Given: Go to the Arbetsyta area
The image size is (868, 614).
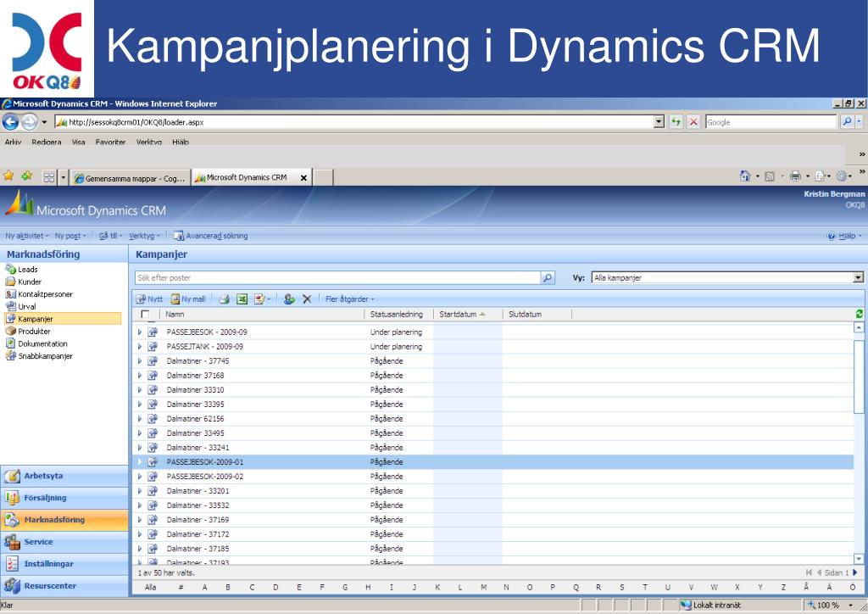Looking at the screenshot, I should pos(64,476).
